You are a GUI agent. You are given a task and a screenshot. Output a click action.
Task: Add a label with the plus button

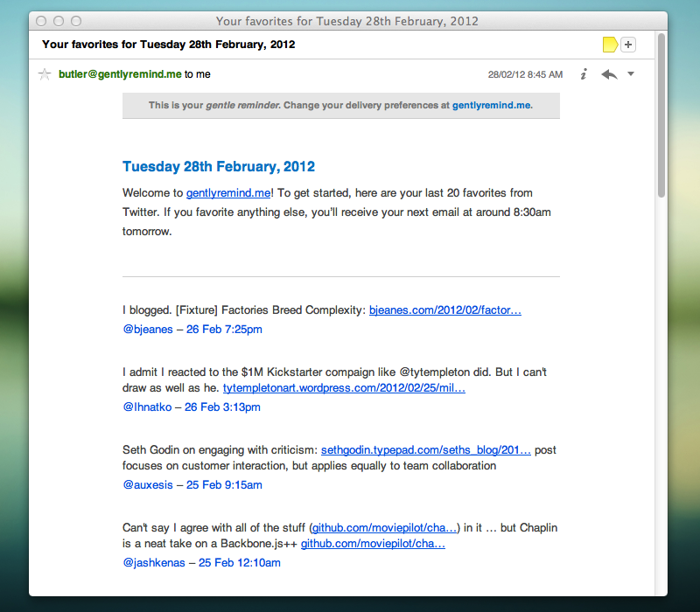(x=628, y=45)
